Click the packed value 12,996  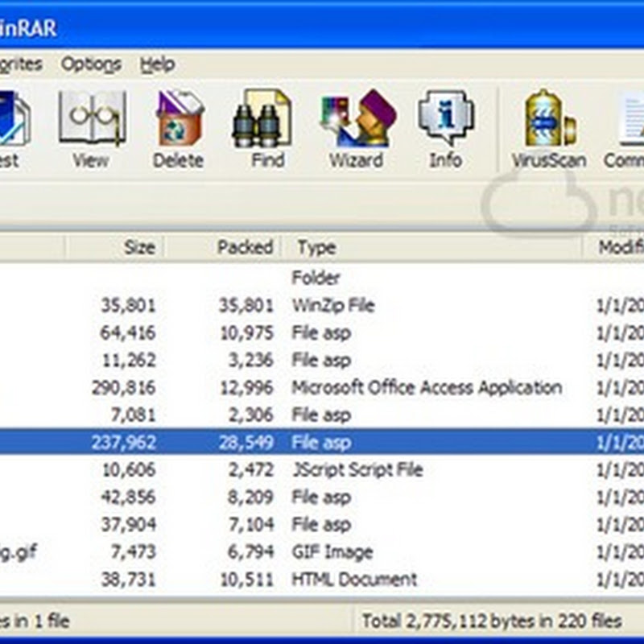point(246,388)
